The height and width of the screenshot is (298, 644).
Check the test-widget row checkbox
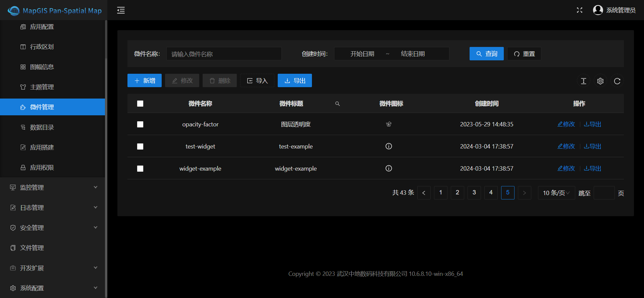(x=140, y=146)
